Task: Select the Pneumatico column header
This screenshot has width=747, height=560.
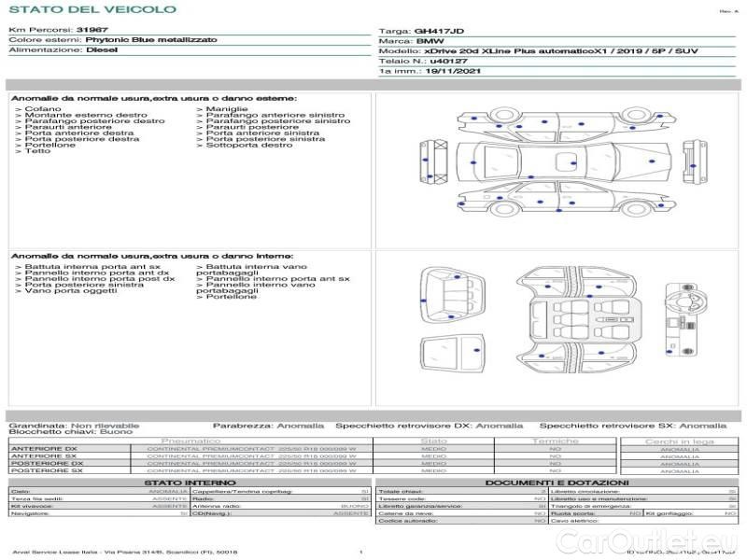Action: (x=190, y=441)
